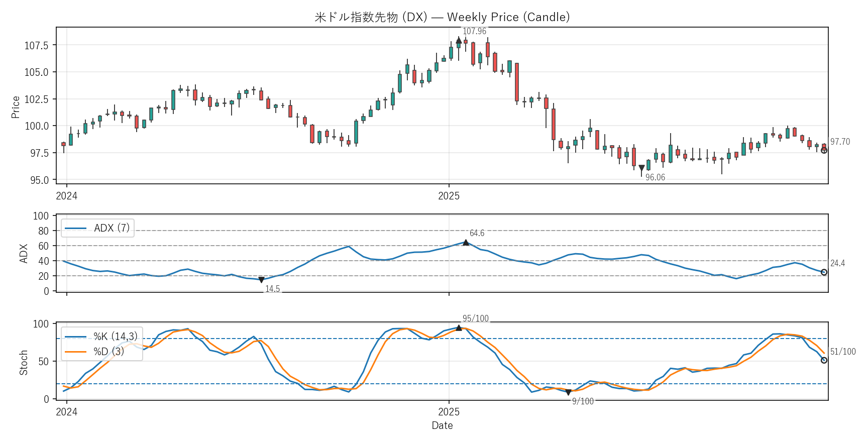Click the 2025 tick label under price chart
Image resolution: width=868 pixels, height=441 pixels.
tap(449, 196)
